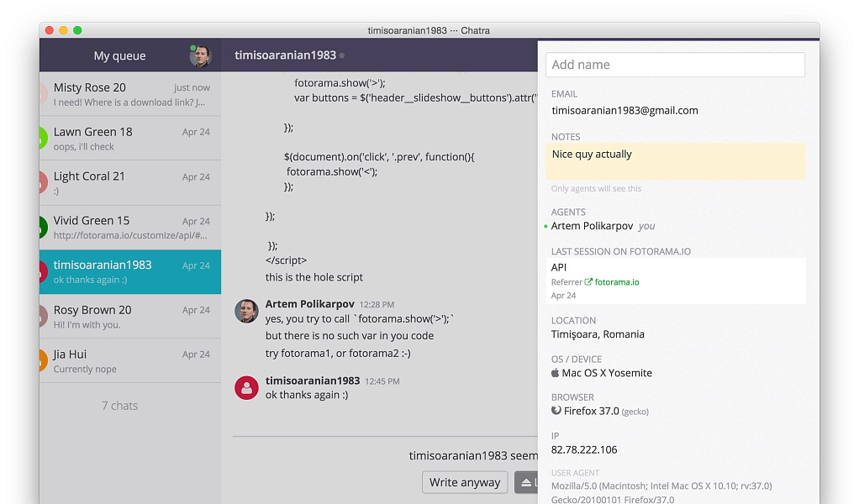Viewport: 859px width, 504px height.
Task: Select the Jia Hui conversation
Action: point(130,360)
